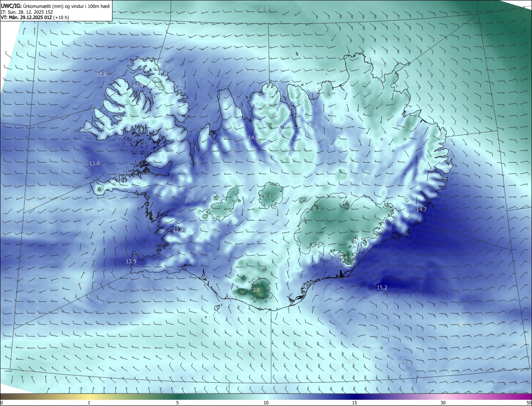Image resolution: width=532 pixels, height=406 pixels.
Task: Click the 3.8 value label on the southern glacier
Action: coord(256,290)
